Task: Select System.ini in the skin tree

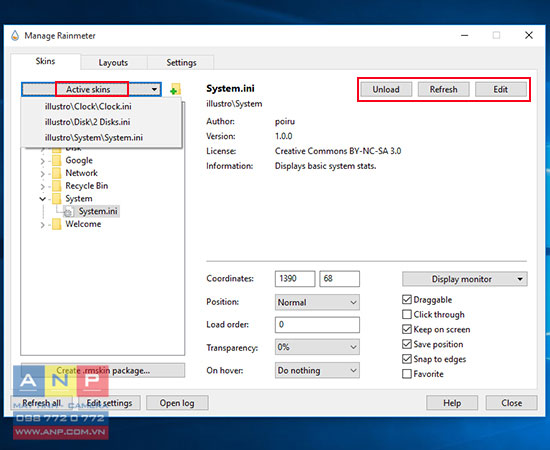Action: 98,211
